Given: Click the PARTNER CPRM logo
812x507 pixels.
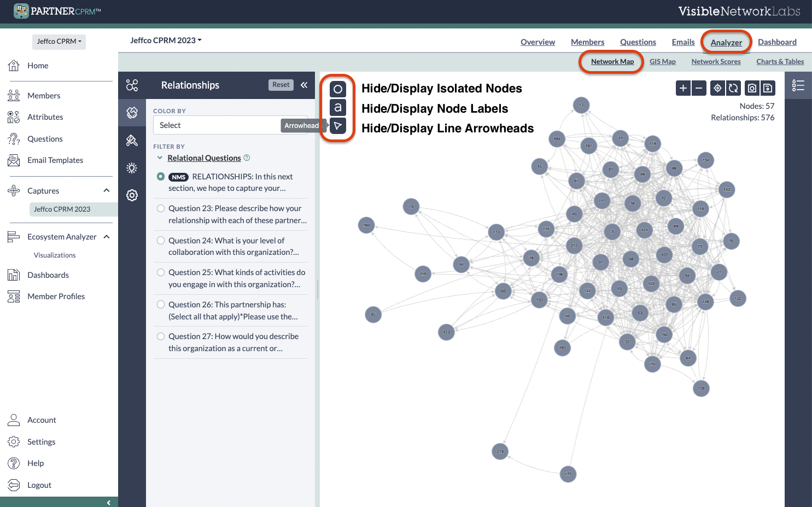Looking at the screenshot, I should (x=57, y=11).
